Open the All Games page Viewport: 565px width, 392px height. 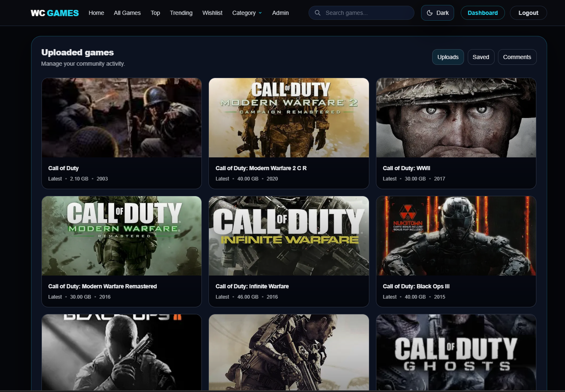(127, 13)
